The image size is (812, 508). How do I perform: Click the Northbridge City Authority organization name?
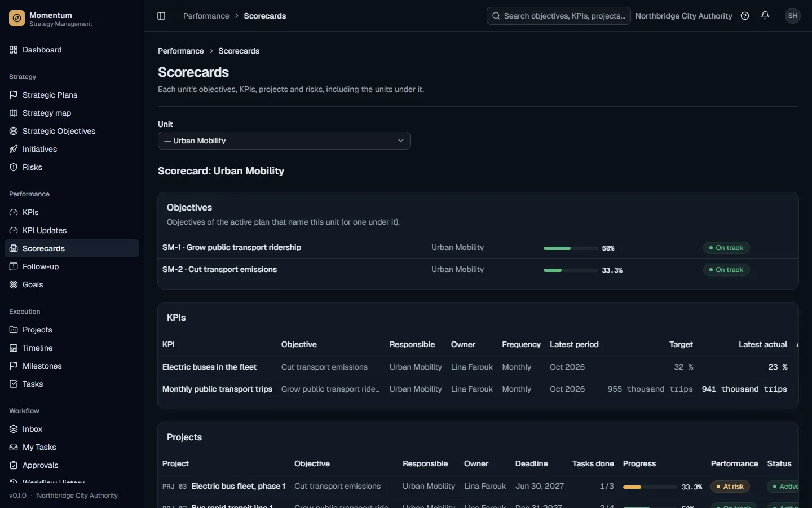click(684, 16)
